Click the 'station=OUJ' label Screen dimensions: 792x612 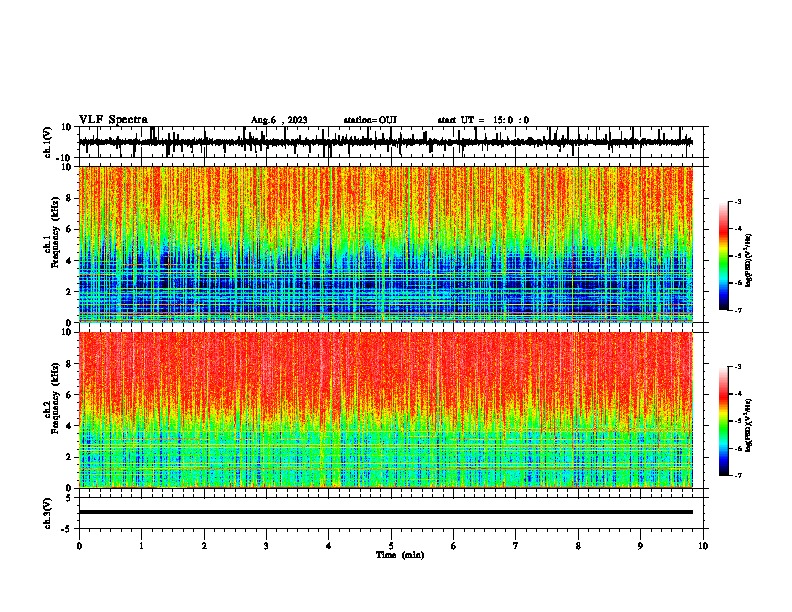point(370,120)
